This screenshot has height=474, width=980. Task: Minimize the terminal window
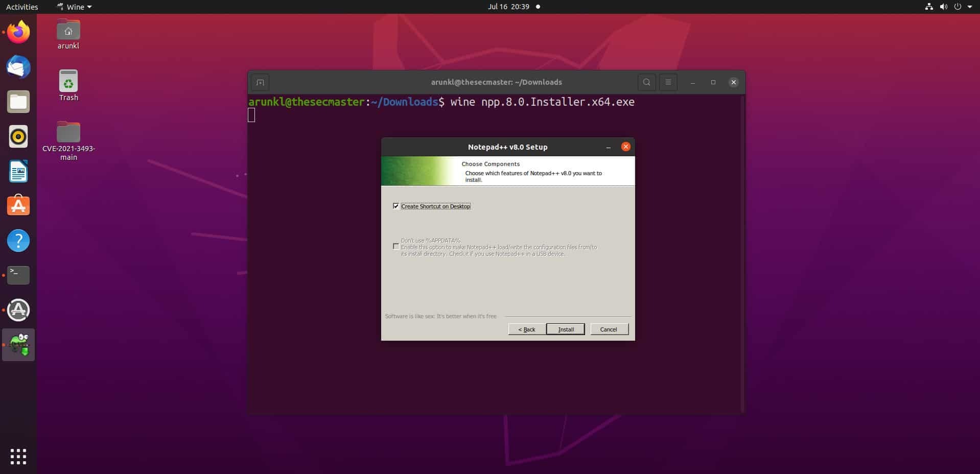(x=692, y=82)
